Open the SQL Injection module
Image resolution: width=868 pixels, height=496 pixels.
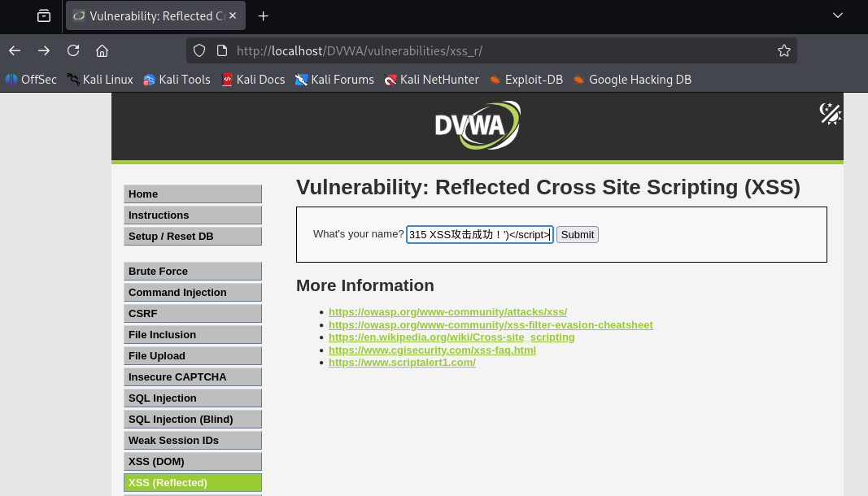[193, 398]
